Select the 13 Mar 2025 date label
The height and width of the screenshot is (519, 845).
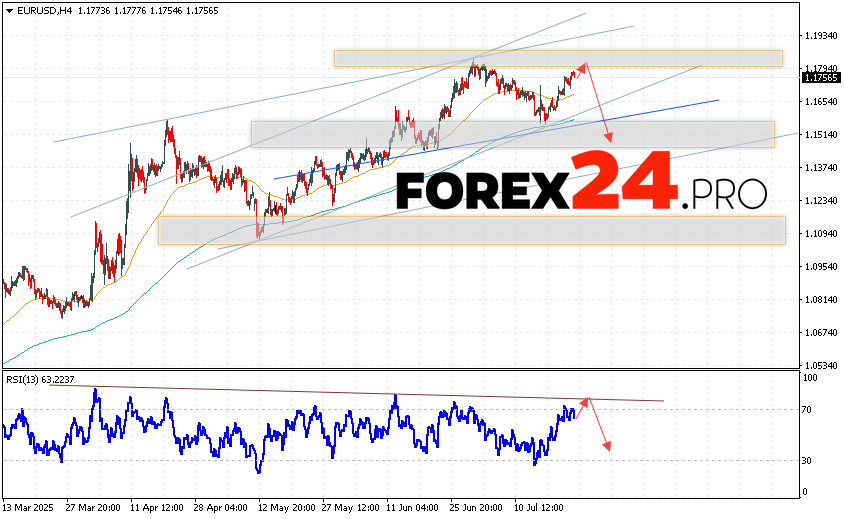tap(28, 508)
